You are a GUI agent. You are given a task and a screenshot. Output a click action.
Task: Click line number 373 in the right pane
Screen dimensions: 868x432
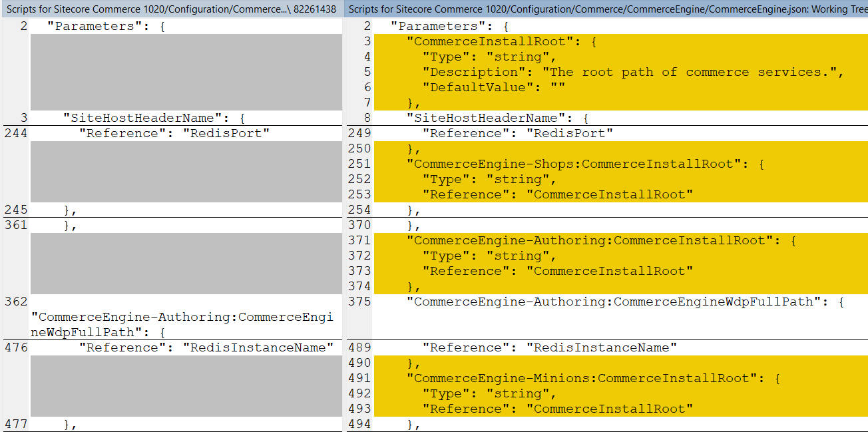coord(359,271)
